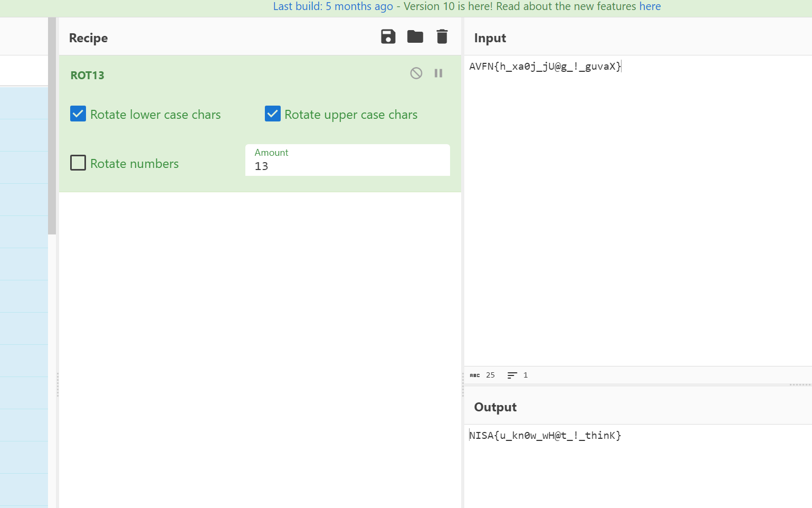
Task: Select the ROT13 operation title
Action: [88, 76]
